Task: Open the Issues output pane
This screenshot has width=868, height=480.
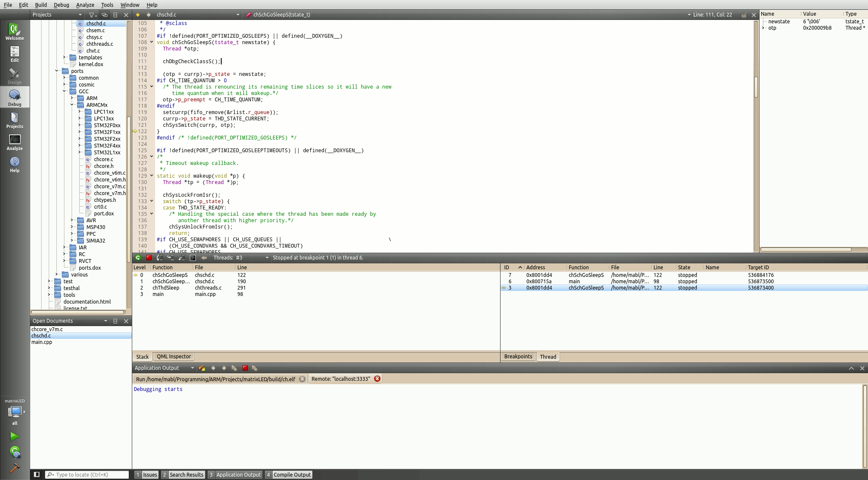Action: [146, 474]
